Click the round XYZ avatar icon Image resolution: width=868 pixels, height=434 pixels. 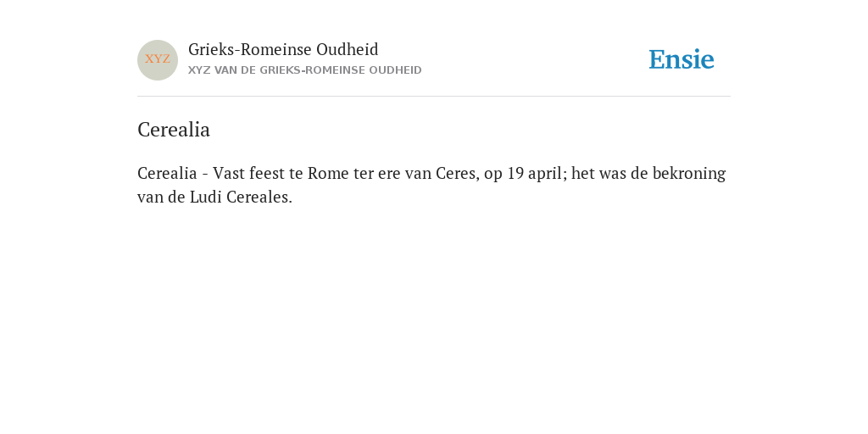[x=158, y=60]
